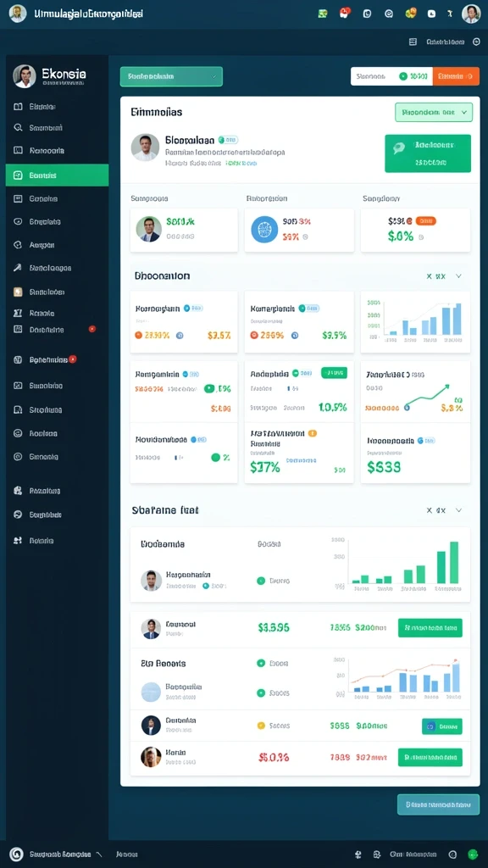
Task: Open the sidebar item just above the highlighted one
Action: pyautogui.click(x=57, y=150)
